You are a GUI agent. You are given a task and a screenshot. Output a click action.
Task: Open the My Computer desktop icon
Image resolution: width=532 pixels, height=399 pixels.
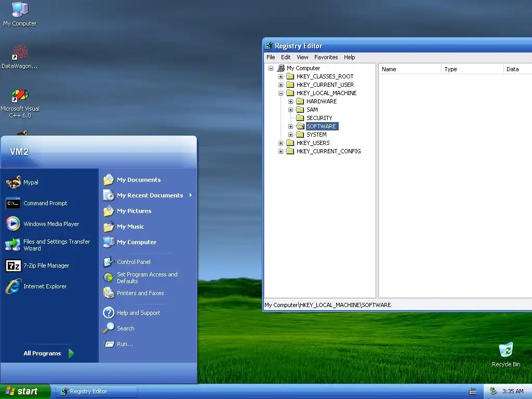(20, 14)
